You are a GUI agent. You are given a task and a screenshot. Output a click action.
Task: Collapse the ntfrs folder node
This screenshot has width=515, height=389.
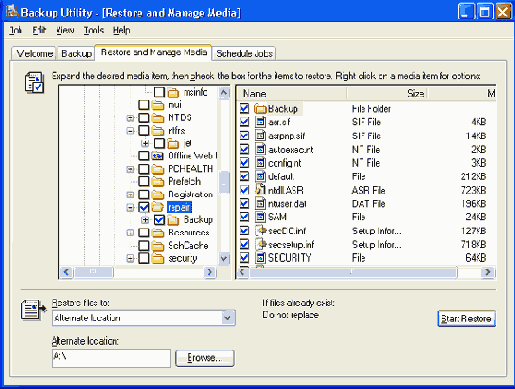coord(130,131)
